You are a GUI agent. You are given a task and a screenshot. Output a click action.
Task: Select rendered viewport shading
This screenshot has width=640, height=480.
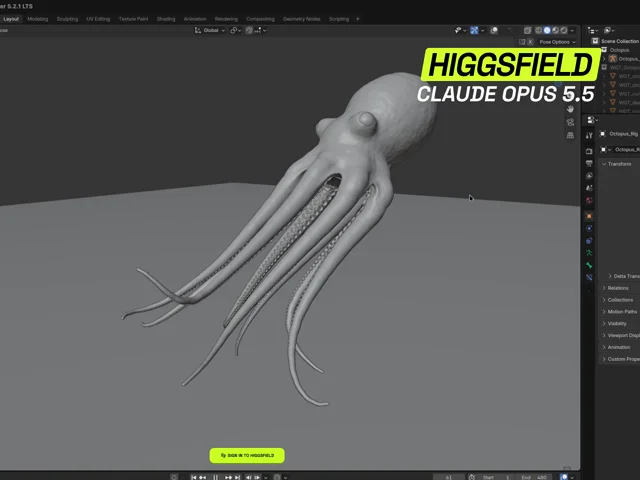564,30
